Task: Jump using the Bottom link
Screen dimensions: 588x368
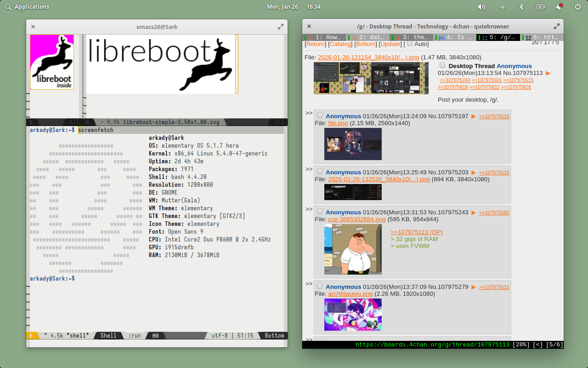Action: 366,44
